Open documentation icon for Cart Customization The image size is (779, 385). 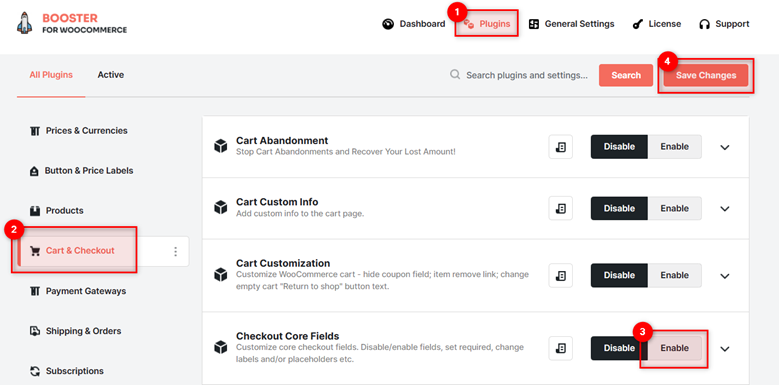click(560, 275)
